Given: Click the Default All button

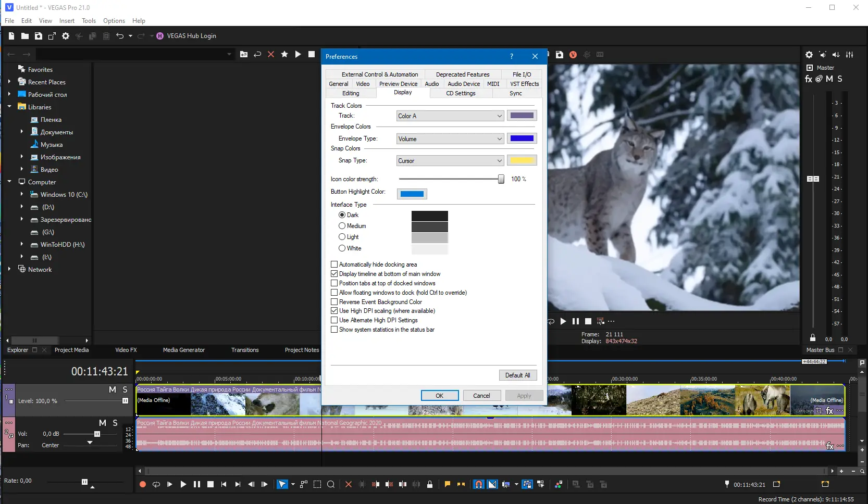Looking at the screenshot, I should (517, 375).
